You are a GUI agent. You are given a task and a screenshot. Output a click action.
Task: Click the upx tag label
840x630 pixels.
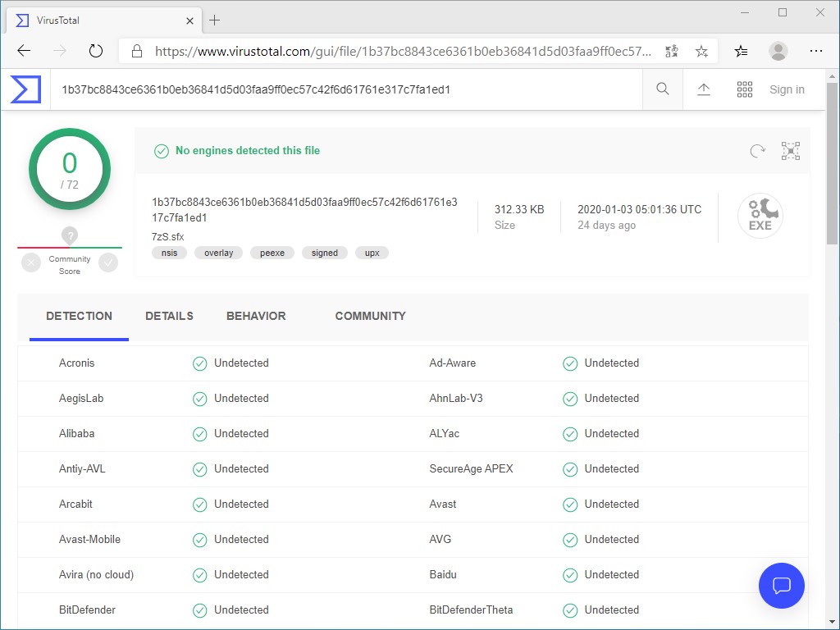pos(372,253)
